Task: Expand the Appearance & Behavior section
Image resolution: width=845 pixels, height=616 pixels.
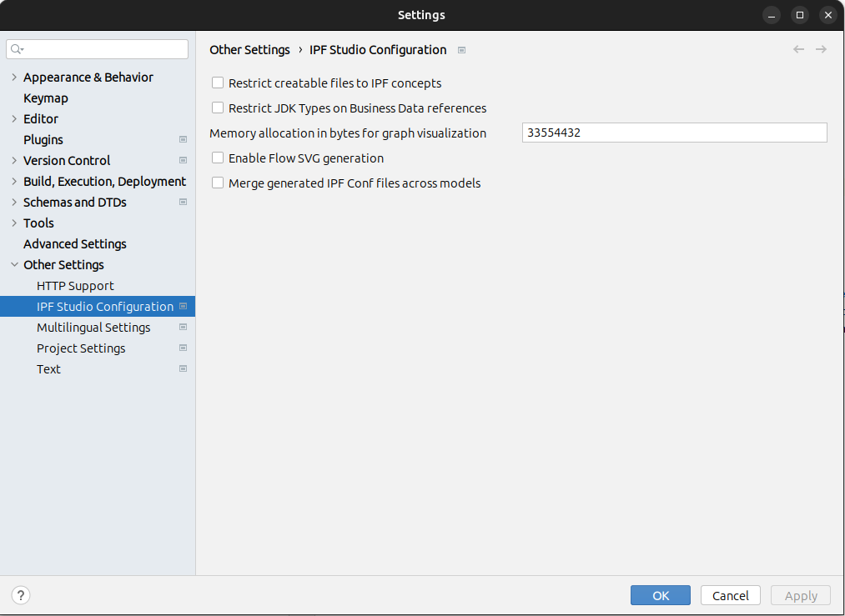Action: click(13, 77)
